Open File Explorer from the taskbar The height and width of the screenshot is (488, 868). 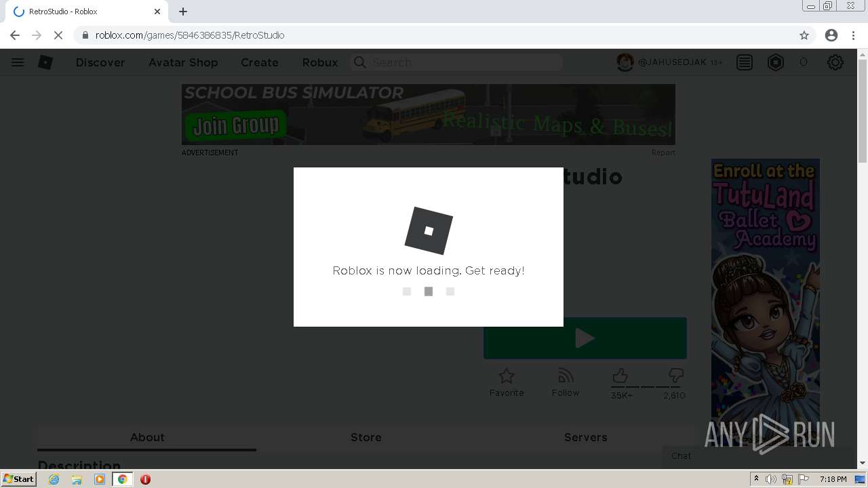click(77, 479)
